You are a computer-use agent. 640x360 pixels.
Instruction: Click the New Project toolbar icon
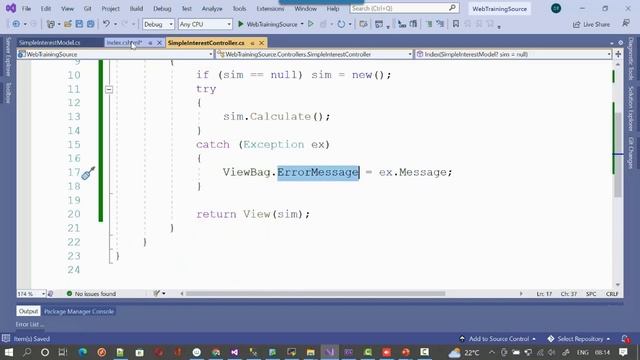tap(51, 24)
